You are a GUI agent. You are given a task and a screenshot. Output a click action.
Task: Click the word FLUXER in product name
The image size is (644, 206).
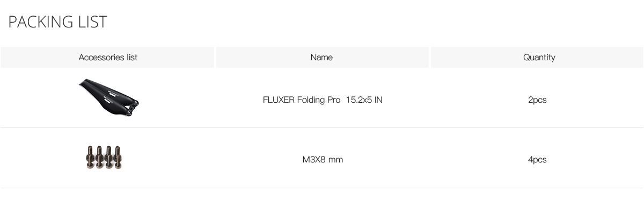point(279,100)
